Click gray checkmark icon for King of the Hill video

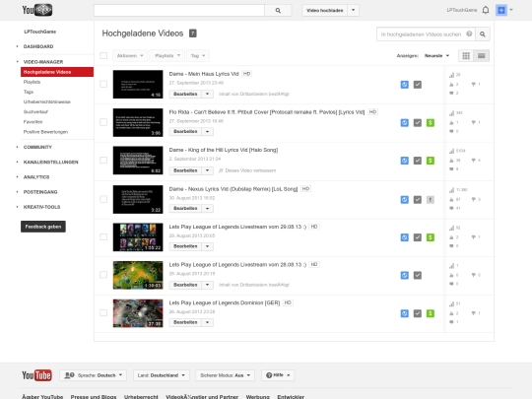(418, 161)
